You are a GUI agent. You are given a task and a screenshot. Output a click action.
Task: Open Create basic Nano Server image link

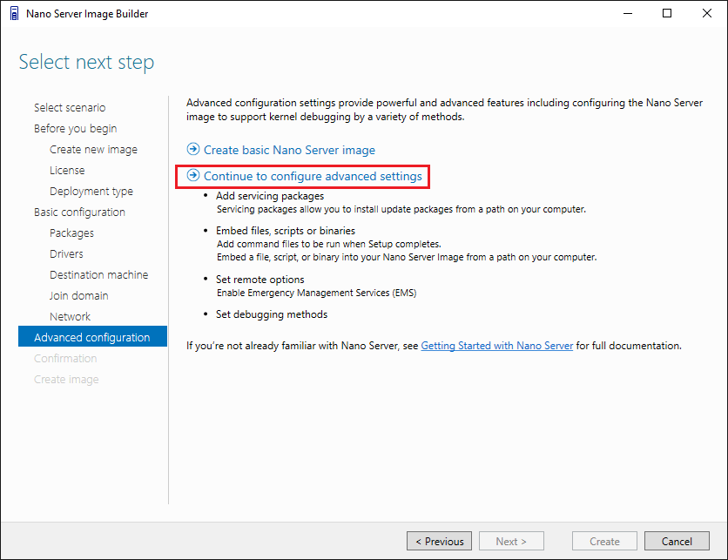coord(289,150)
